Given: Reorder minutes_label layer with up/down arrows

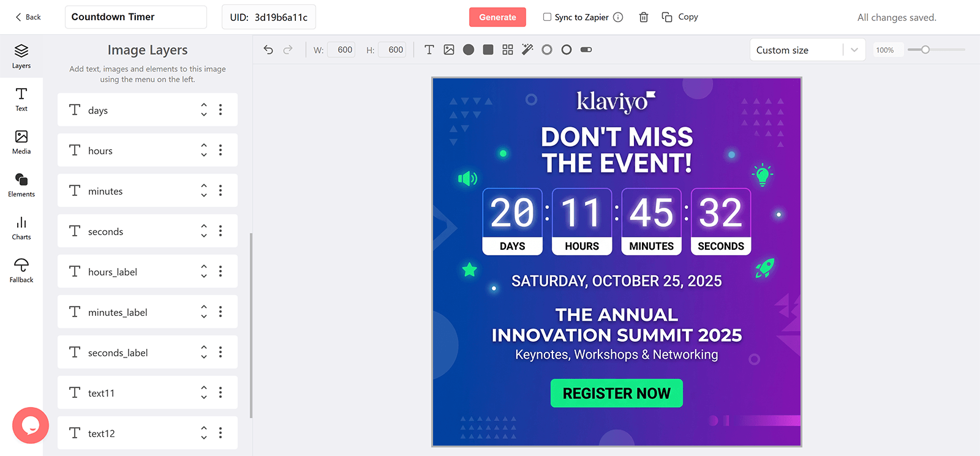Looking at the screenshot, I should click(x=204, y=312).
